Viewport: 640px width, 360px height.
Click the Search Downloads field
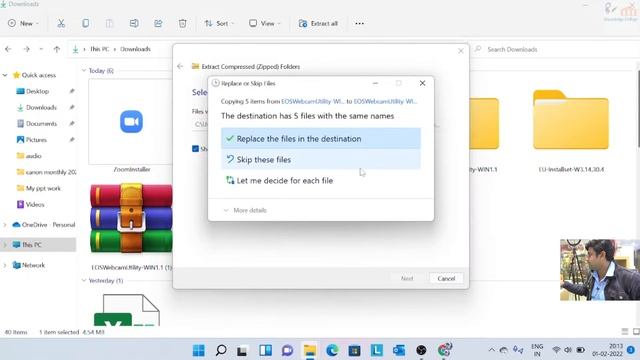click(555, 49)
